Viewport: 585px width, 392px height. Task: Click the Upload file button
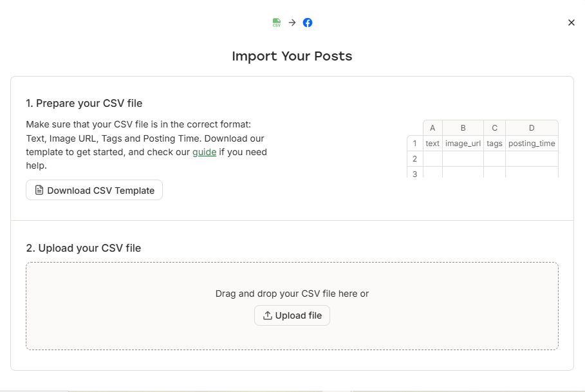tap(292, 315)
